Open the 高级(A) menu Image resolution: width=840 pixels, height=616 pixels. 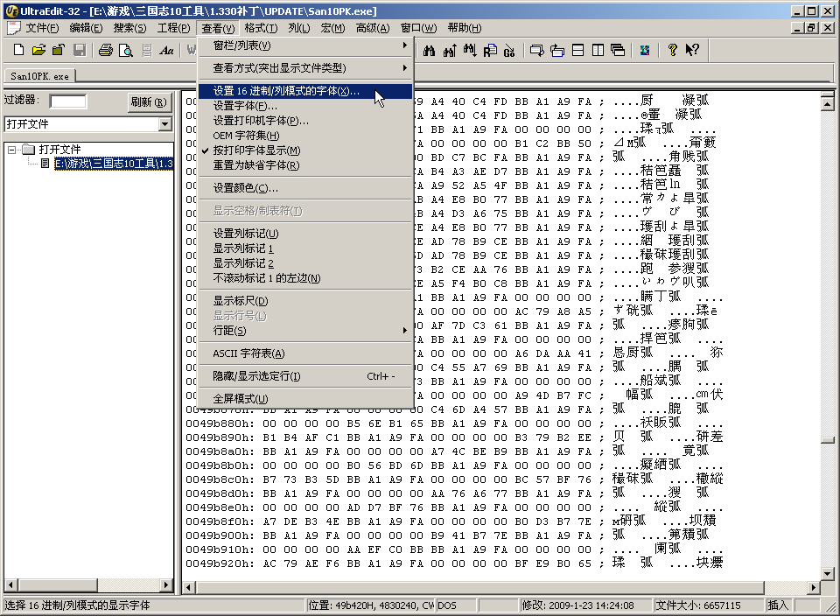coord(373,28)
